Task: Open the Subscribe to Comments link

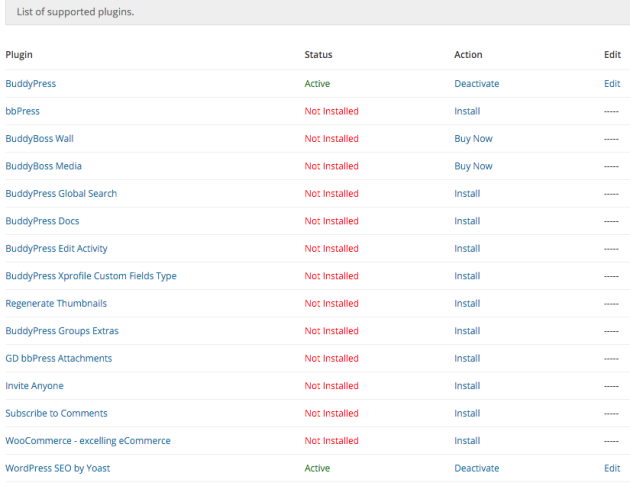Action: [56, 413]
